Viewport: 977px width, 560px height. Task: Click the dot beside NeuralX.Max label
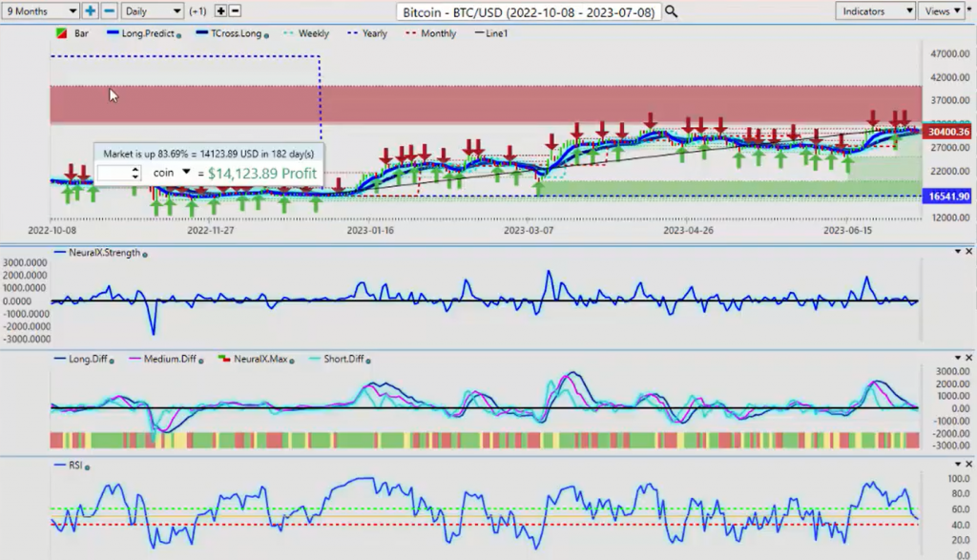pyautogui.click(x=292, y=361)
